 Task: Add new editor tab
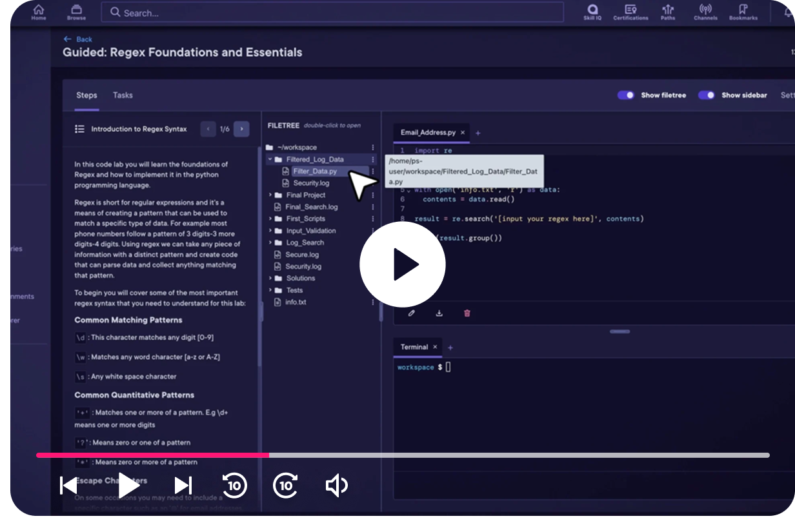pos(478,133)
